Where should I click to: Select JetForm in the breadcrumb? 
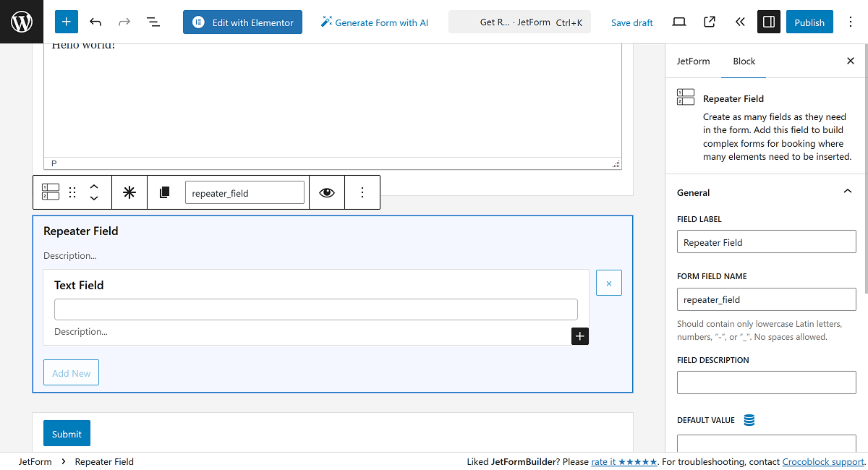tap(35, 461)
